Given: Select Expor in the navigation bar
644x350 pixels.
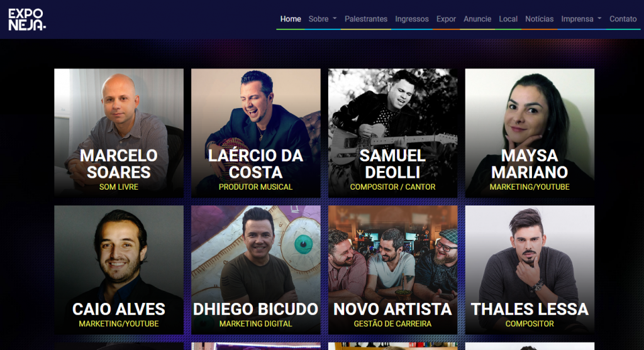Looking at the screenshot, I should [x=446, y=19].
